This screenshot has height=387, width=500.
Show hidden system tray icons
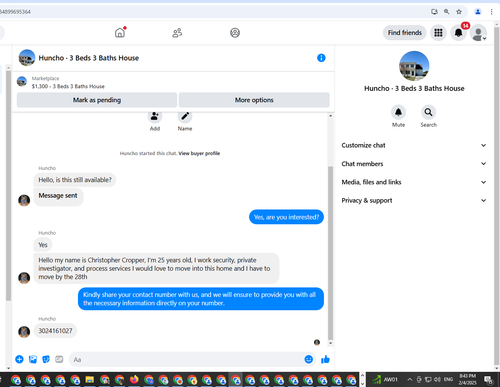(410, 379)
